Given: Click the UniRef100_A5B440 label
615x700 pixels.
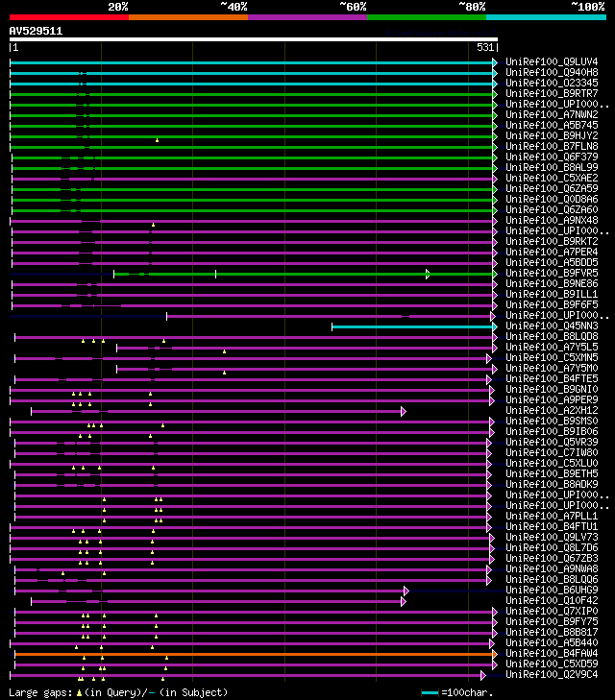Looking at the screenshot, I should click(x=552, y=642).
